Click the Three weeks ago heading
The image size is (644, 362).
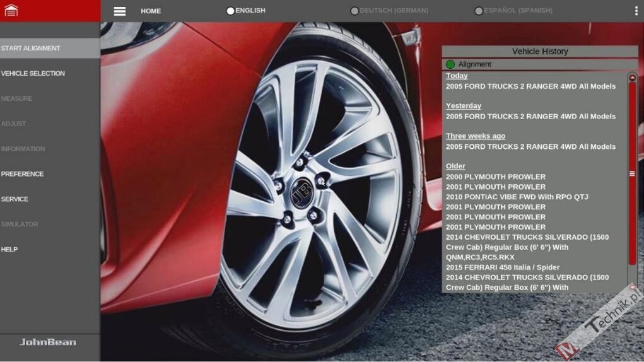point(476,136)
